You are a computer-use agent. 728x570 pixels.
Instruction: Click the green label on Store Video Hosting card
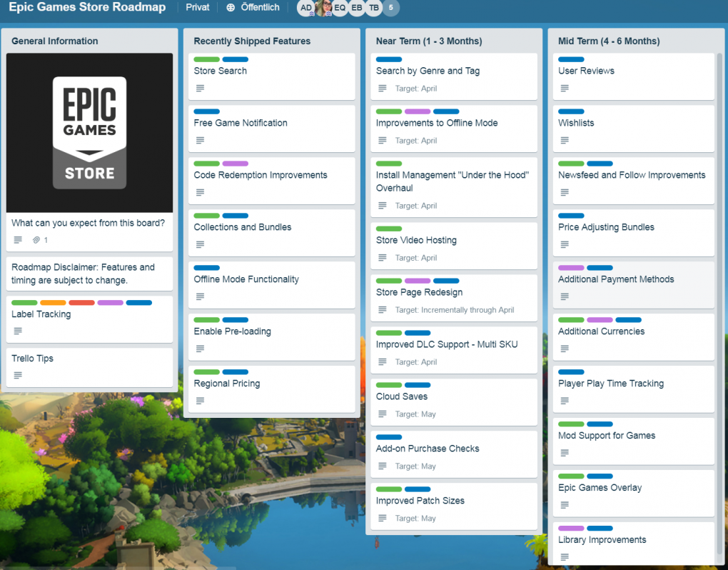pyautogui.click(x=388, y=229)
